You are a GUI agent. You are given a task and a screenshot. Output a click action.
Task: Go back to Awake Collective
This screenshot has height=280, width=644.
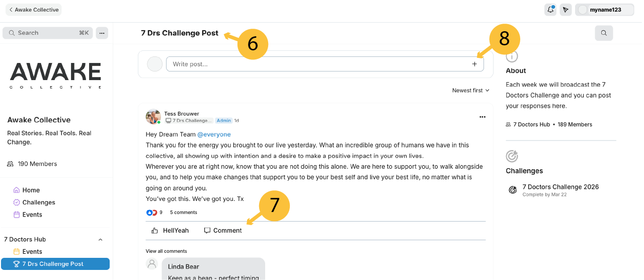(x=34, y=10)
